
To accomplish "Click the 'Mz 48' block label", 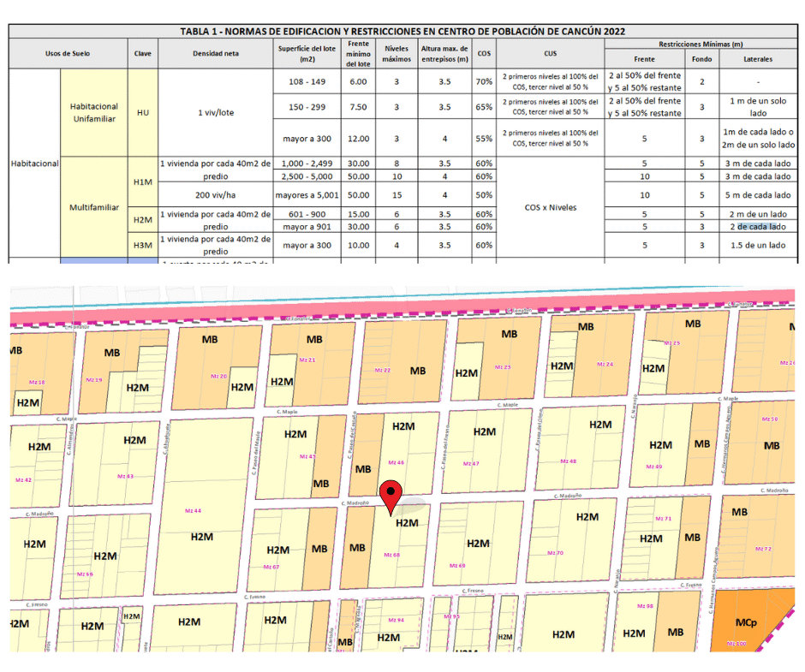I will tap(569, 461).
